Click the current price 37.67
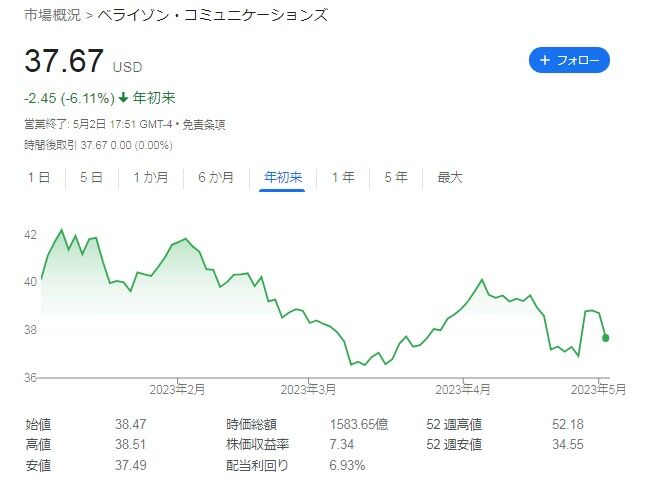Screen dimensions: 647x480 pyautogui.click(x=64, y=61)
